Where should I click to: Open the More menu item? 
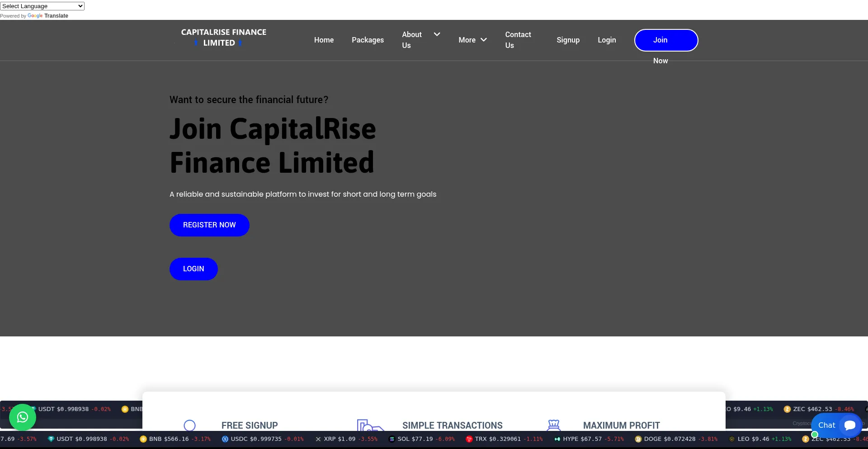(x=467, y=40)
